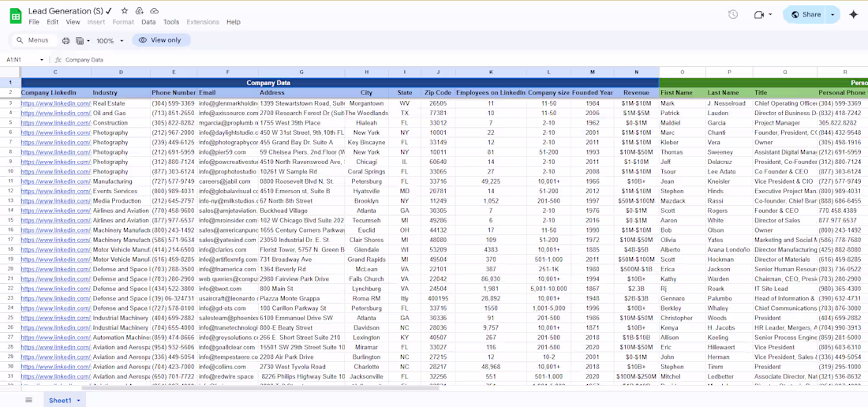868x407 pixels.
Task: Open the LinkedIn link in row 30
Action: pos(56,367)
